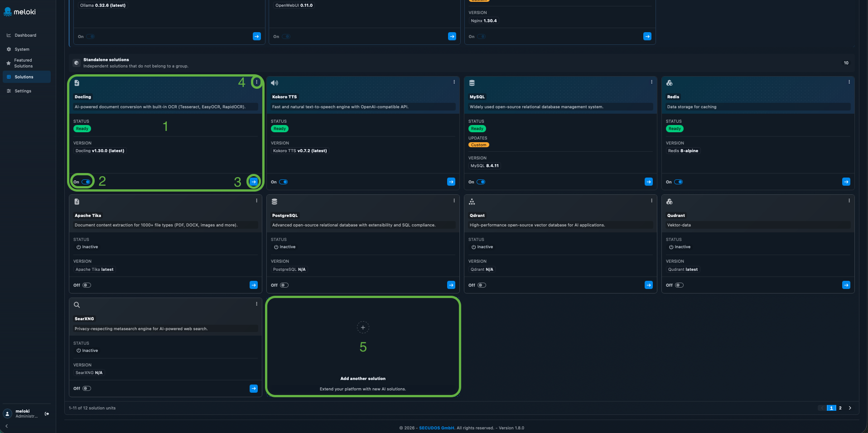
Task: Disable the Kokoro TTS switch
Action: click(x=284, y=182)
